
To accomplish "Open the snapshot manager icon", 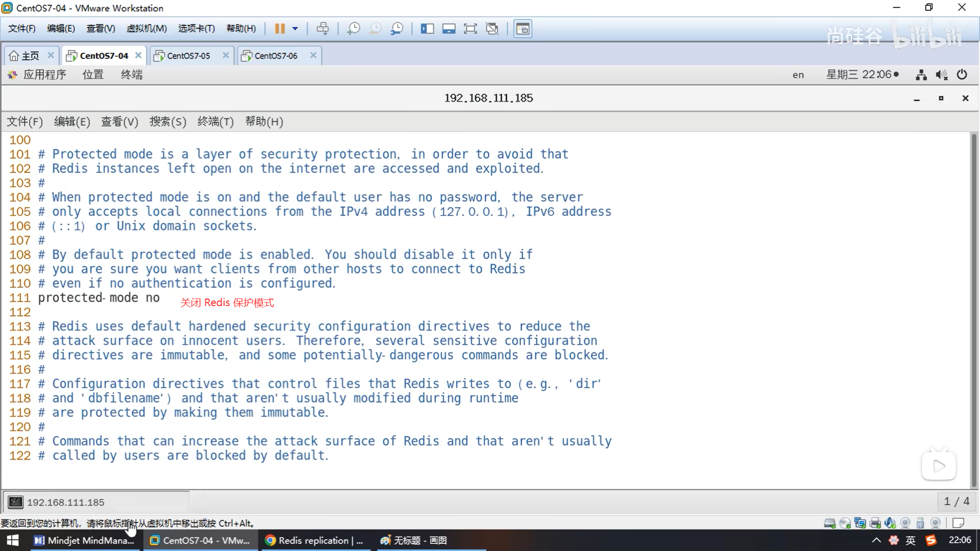I will tap(397, 29).
